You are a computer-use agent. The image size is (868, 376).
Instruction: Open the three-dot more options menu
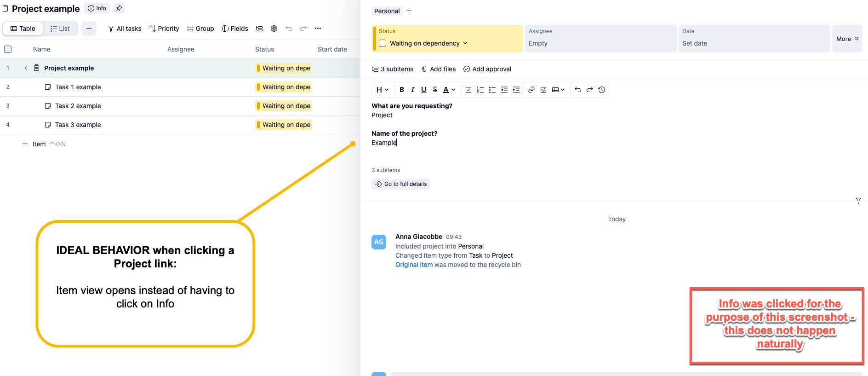(318, 29)
